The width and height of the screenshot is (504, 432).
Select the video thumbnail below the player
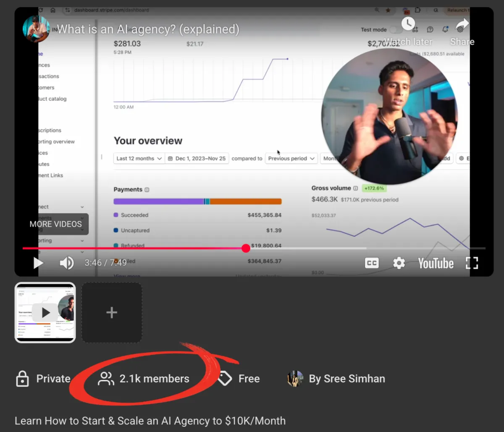(x=45, y=312)
